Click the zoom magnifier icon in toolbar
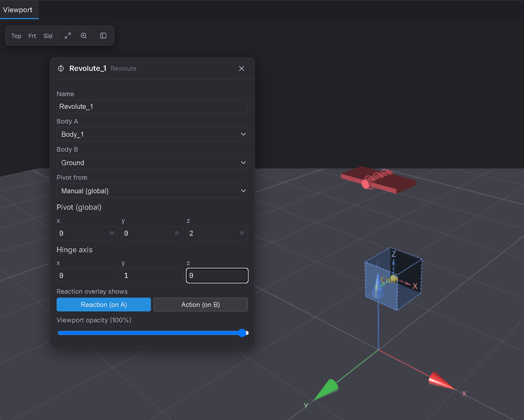This screenshot has height=420, width=524. coord(84,36)
